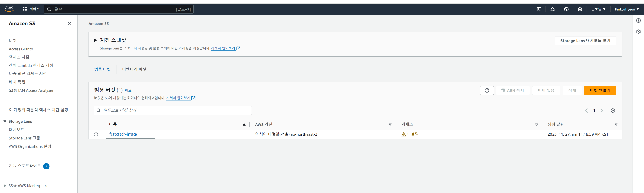
Task: Open the spotlight badge showing 7
Action: click(x=46, y=166)
